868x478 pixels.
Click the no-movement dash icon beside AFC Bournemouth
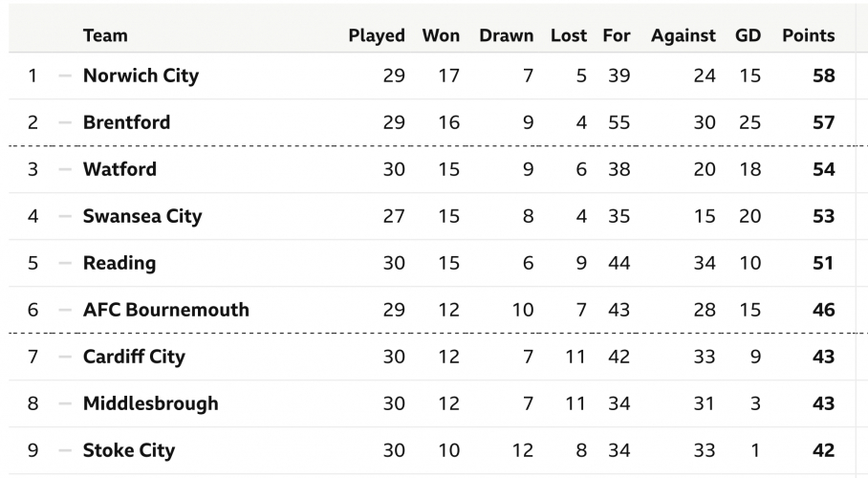click(65, 310)
